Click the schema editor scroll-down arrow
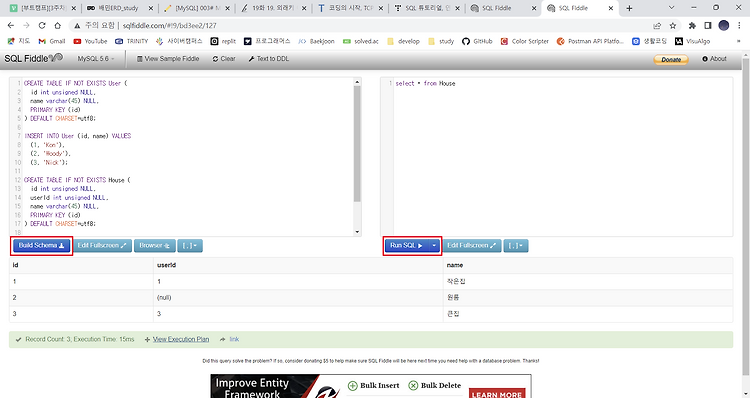 (357, 232)
